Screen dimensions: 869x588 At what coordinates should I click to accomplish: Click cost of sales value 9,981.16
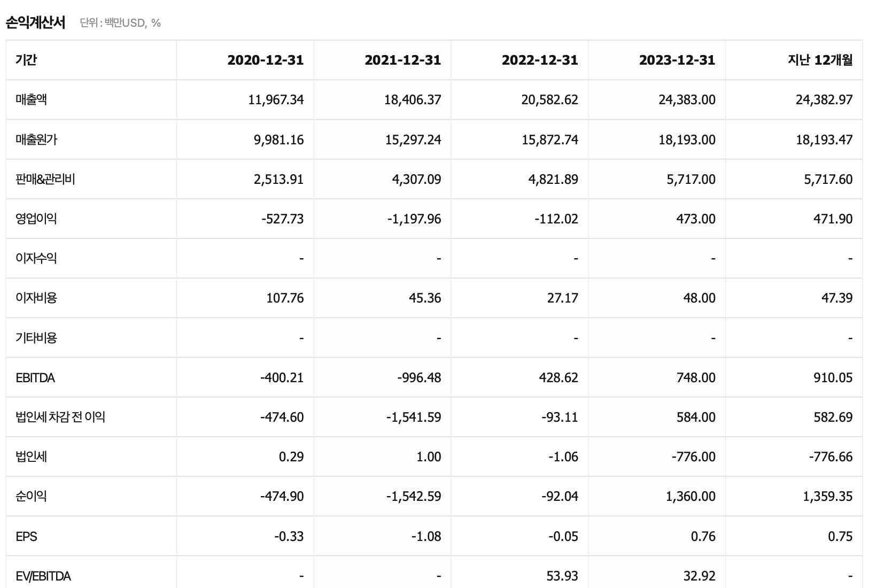pyautogui.click(x=278, y=140)
